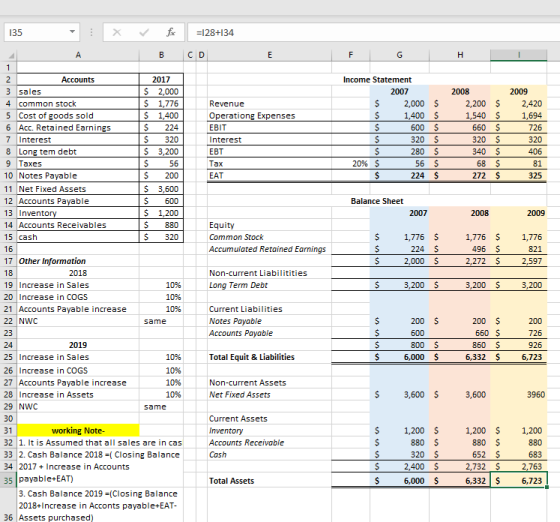This screenshot has width=560, height=522.
Task: Click the Name Box showing I35
Action: pyautogui.click(x=42, y=32)
